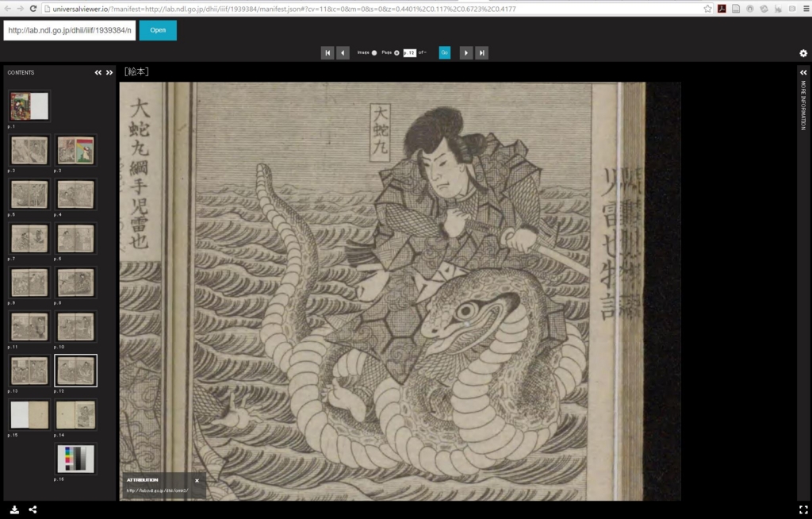The image size is (812, 519).
Task: Expand the Contents panel with right arrows
Action: coord(109,72)
